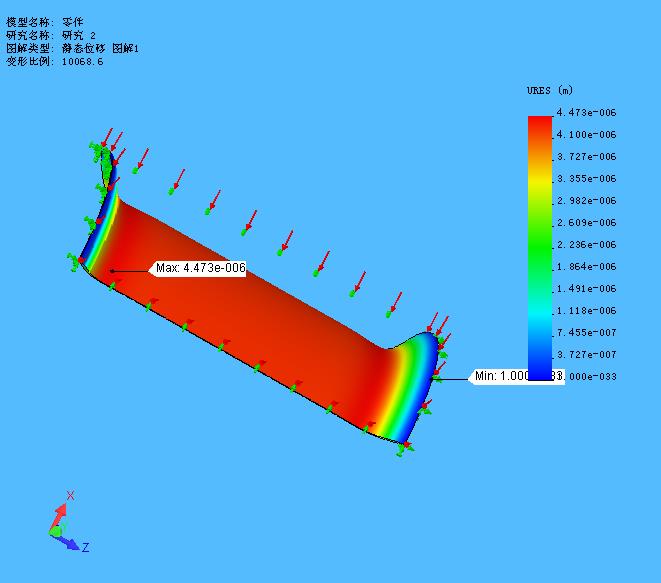The height and width of the screenshot is (583, 661).
Task: Click the deformation scale value 10068.6
Action: coord(82,62)
